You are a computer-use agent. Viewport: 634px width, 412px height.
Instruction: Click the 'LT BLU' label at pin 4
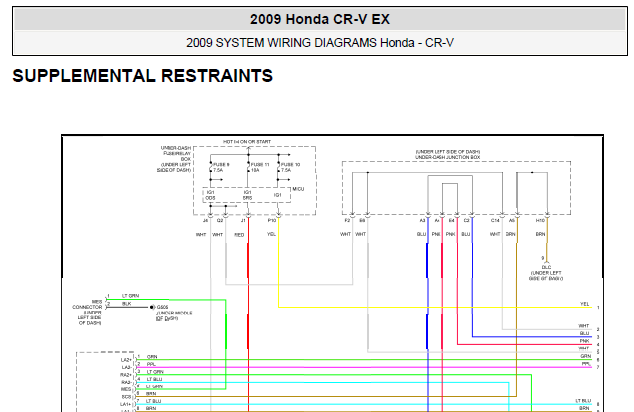coord(154,379)
